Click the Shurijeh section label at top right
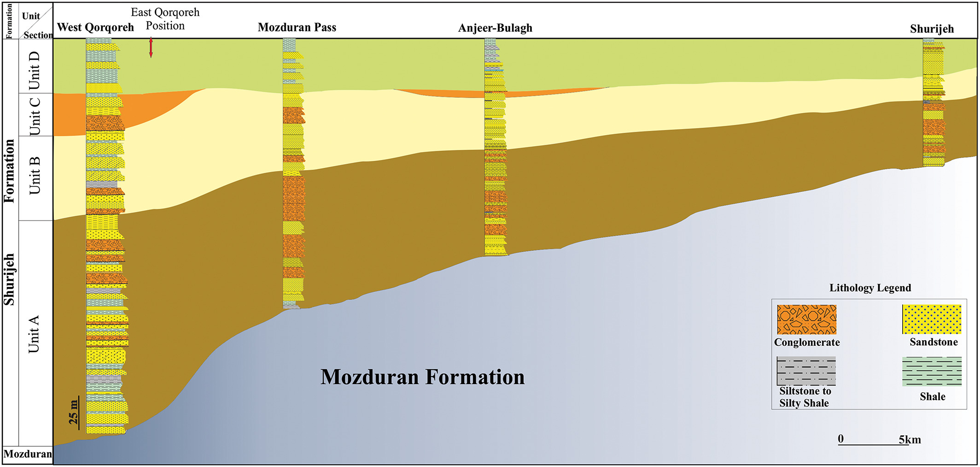Image resolution: width=980 pixels, height=467 pixels. 932,29
